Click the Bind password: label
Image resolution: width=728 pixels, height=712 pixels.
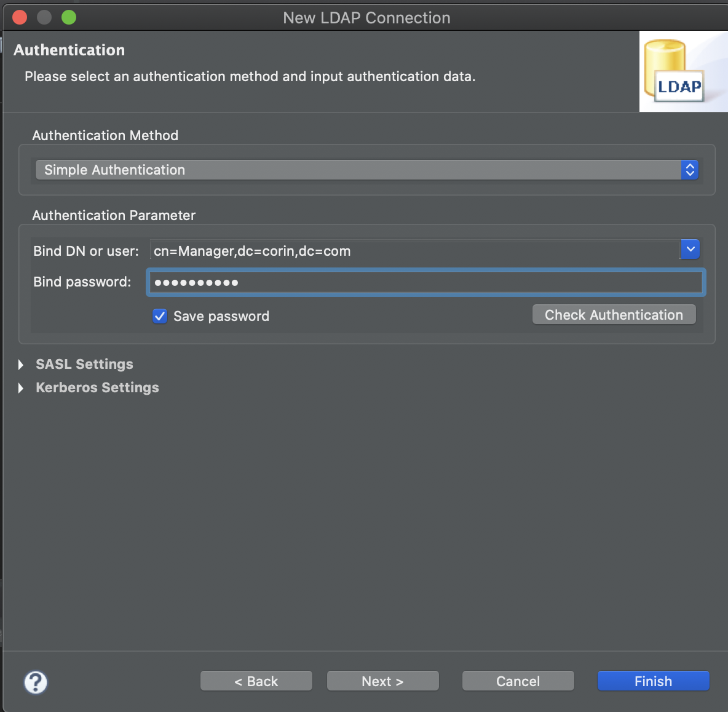pyautogui.click(x=82, y=282)
